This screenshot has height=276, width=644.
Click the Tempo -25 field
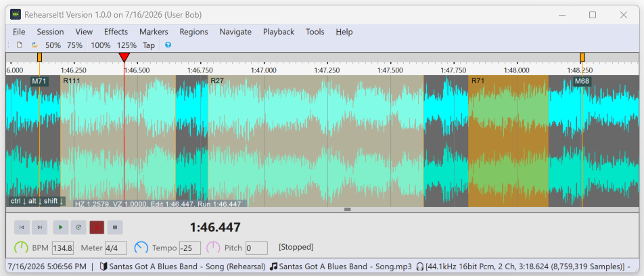189,248
